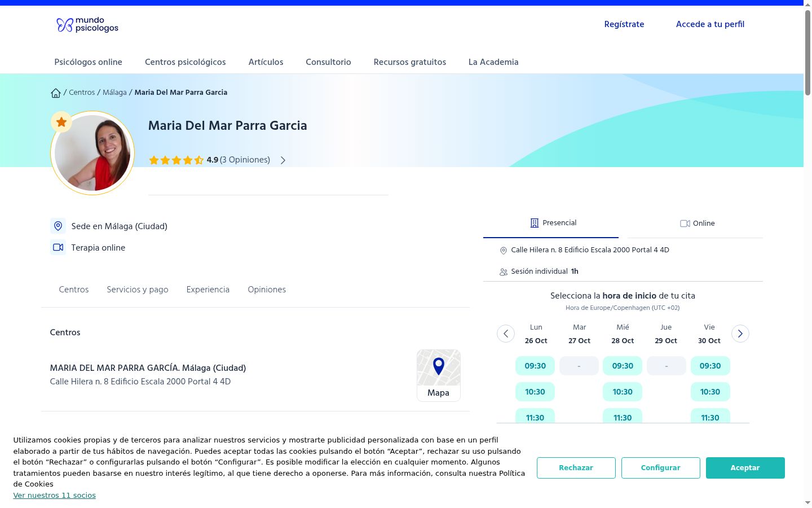
Task: Click the page's vertical scrollbar
Action: (x=807, y=254)
